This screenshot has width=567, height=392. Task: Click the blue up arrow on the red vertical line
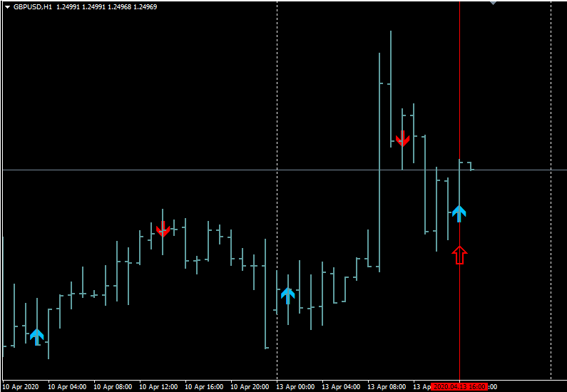tap(459, 212)
